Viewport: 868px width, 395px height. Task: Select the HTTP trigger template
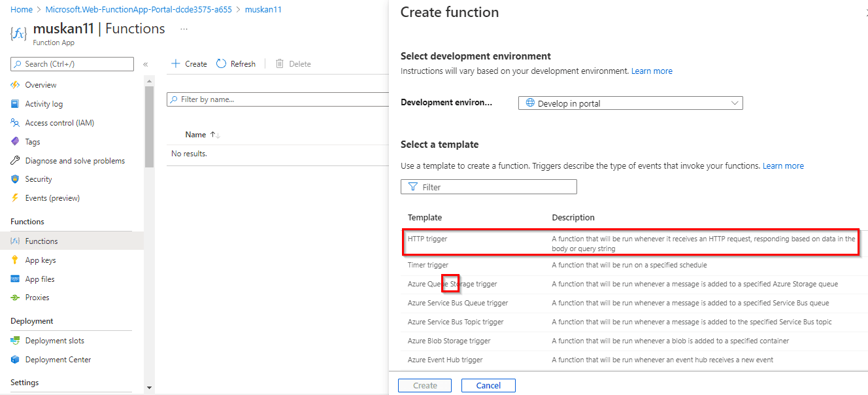coord(427,239)
